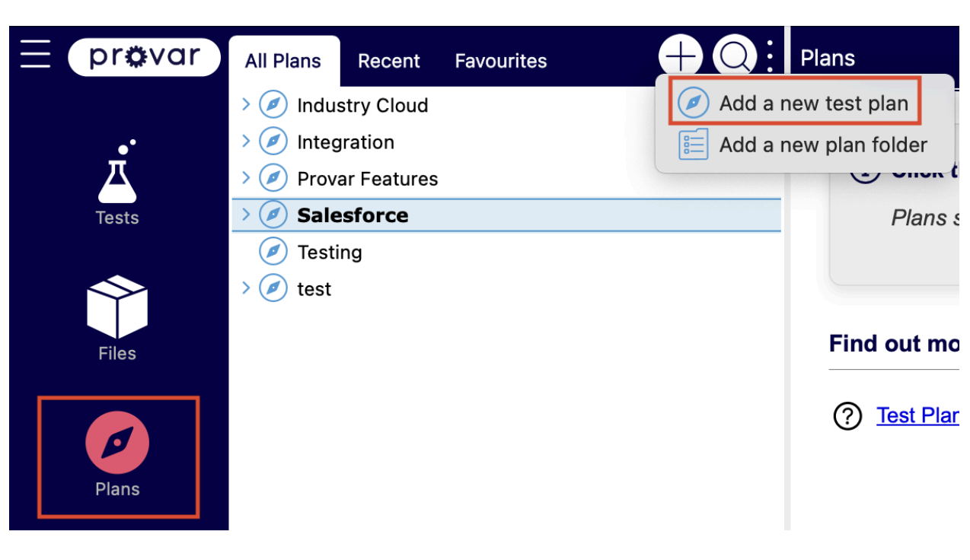Click the plus add button
The width and height of the screenshot is (970, 560).
click(680, 56)
